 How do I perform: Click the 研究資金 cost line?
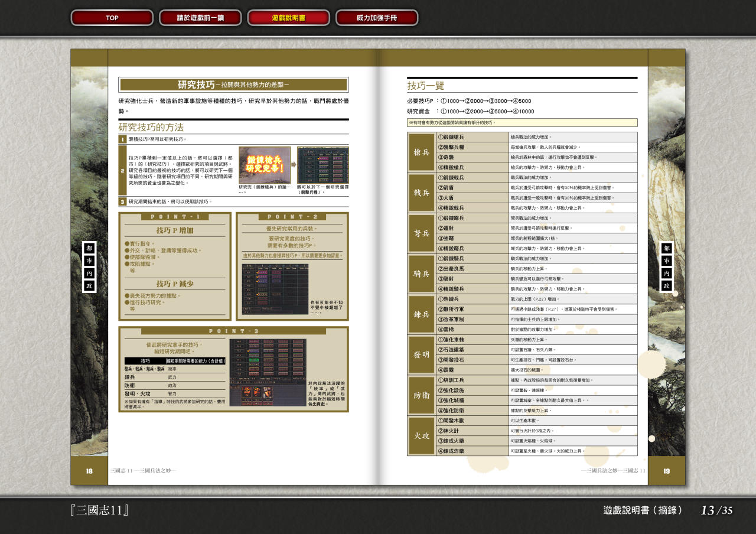pos(471,112)
